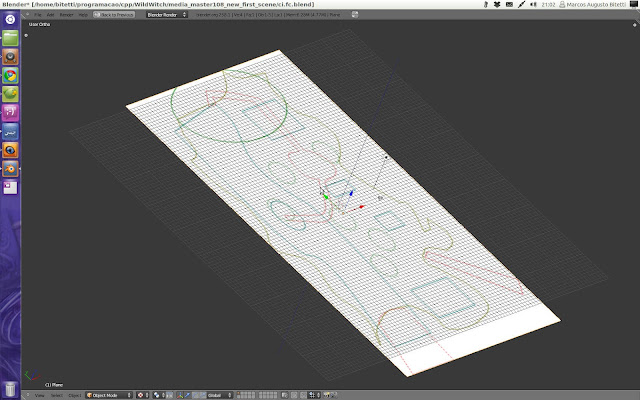
Task: Click the clock showing 21:02
Action: (548, 4)
